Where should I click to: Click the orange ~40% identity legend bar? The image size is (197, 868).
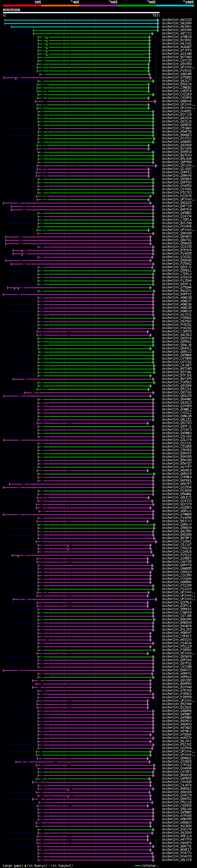coord(60,6)
